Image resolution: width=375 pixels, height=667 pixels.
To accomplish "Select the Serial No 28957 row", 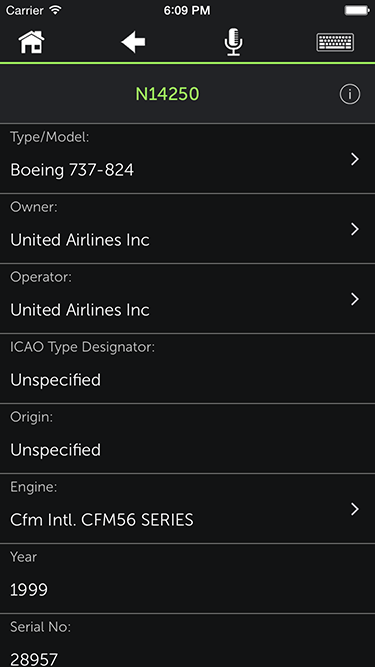I will click(x=188, y=640).
